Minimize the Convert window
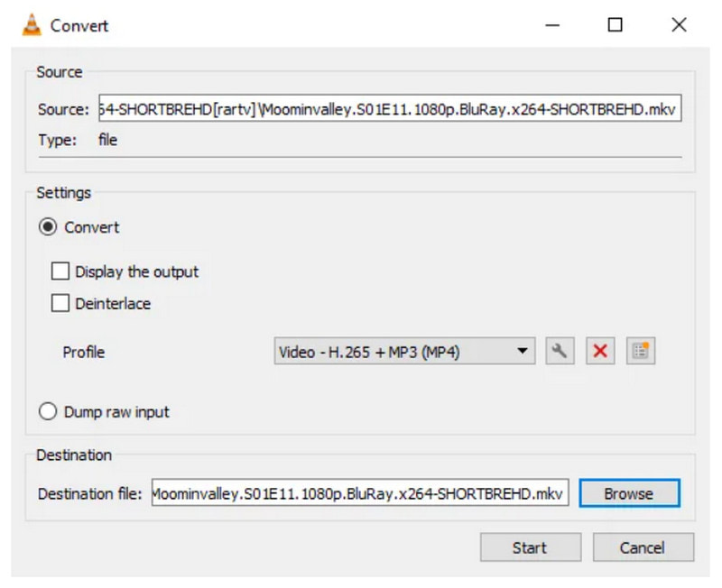The image size is (722, 588). pos(551,25)
